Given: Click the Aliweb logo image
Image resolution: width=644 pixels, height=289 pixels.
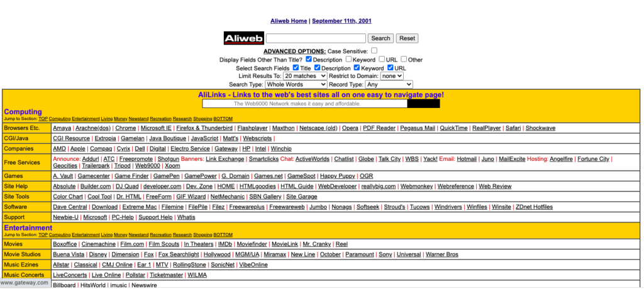Looking at the screenshot, I should pyautogui.click(x=243, y=38).
